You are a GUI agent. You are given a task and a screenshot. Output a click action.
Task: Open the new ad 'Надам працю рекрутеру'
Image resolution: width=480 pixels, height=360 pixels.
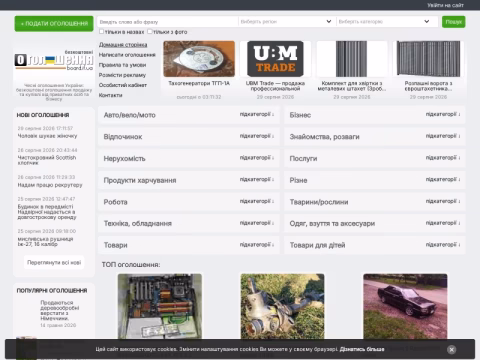coord(50,185)
